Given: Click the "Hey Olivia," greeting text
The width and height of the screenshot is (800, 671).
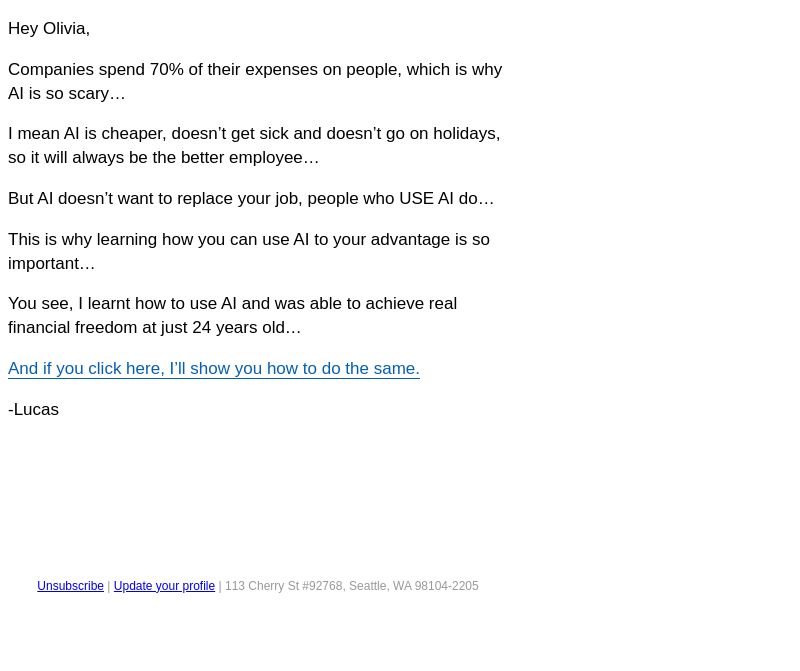Looking at the screenshot, I should tap(49, 29).
